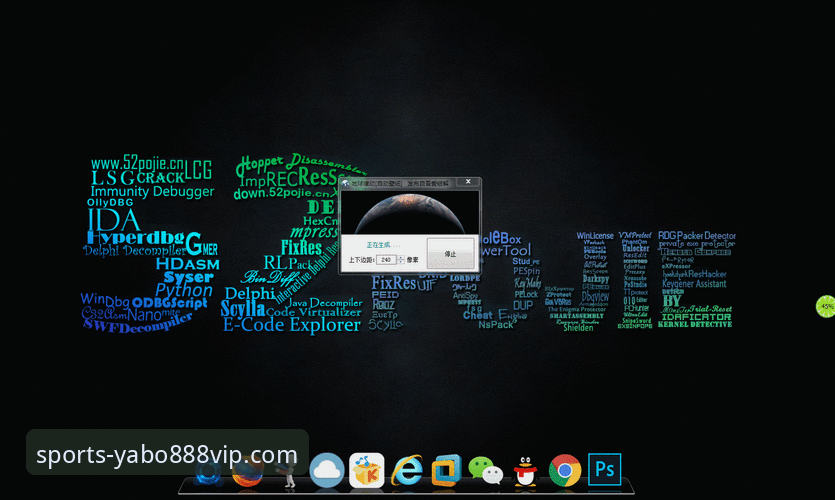
Task: Click the earth preview image in the dialog
Action: [410, 212]
